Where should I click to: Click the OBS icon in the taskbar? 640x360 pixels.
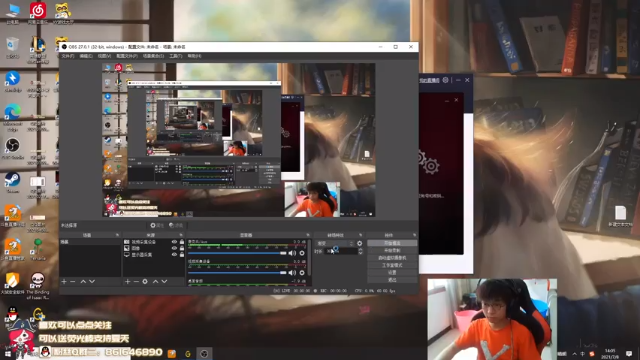click(204, 353)
